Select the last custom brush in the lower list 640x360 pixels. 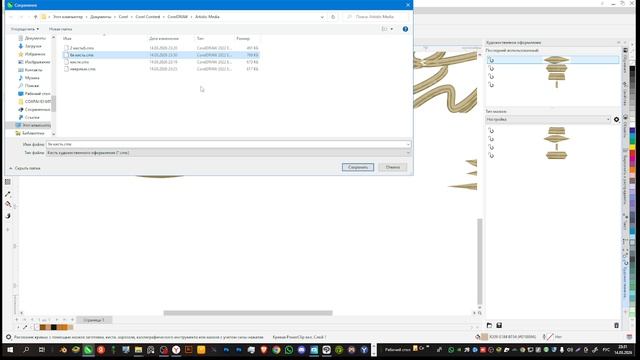[553, 156]
